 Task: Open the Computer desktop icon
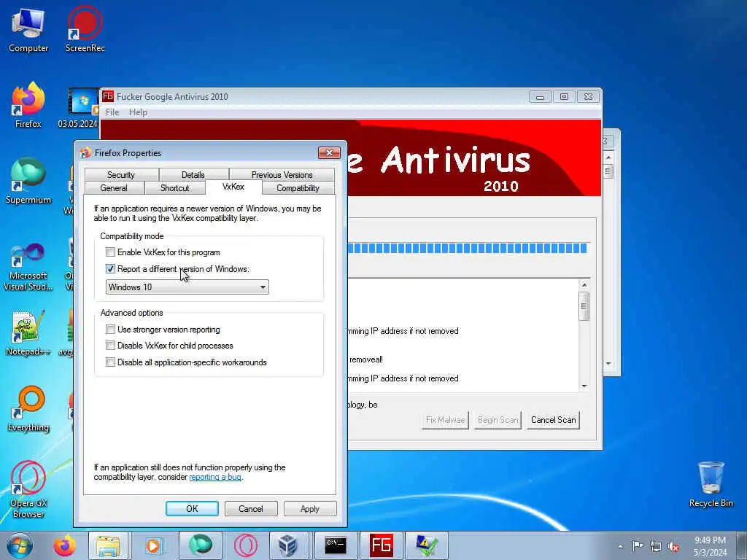point(28,30)
